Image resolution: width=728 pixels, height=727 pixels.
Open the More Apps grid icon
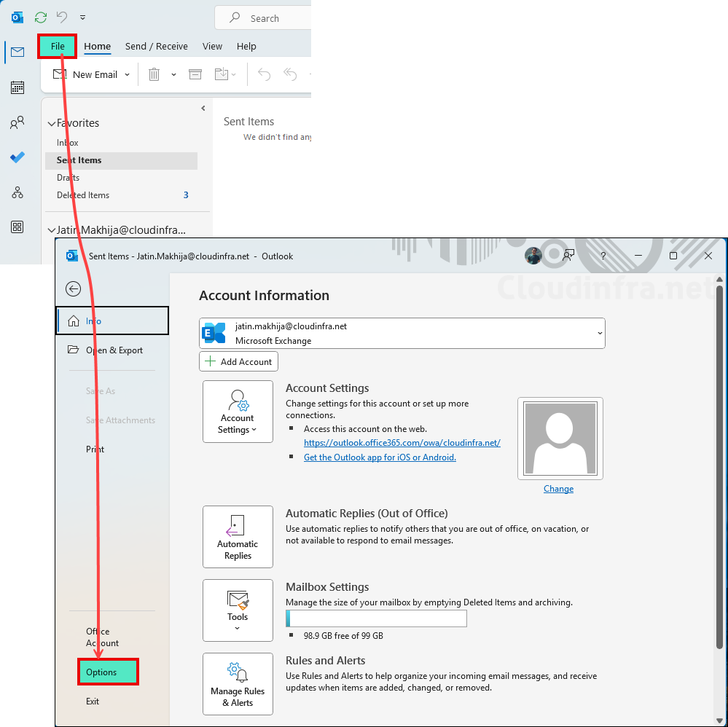[x=17, y=227]
